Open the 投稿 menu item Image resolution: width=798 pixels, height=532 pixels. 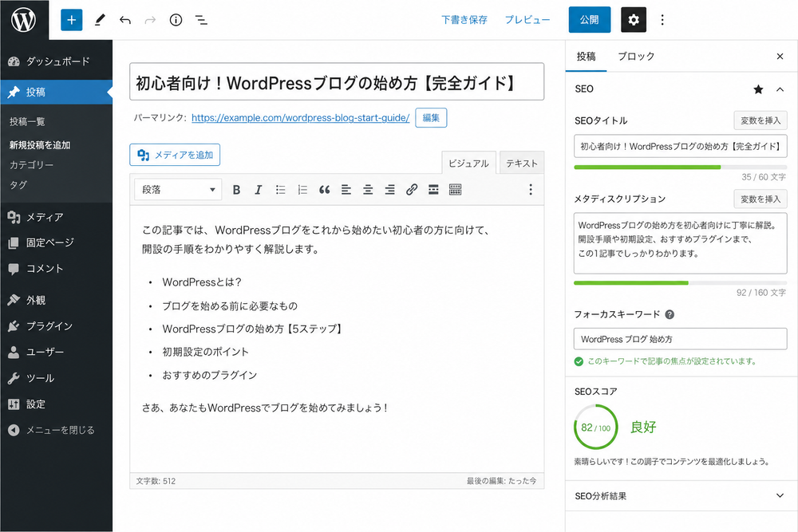point(56,92)
